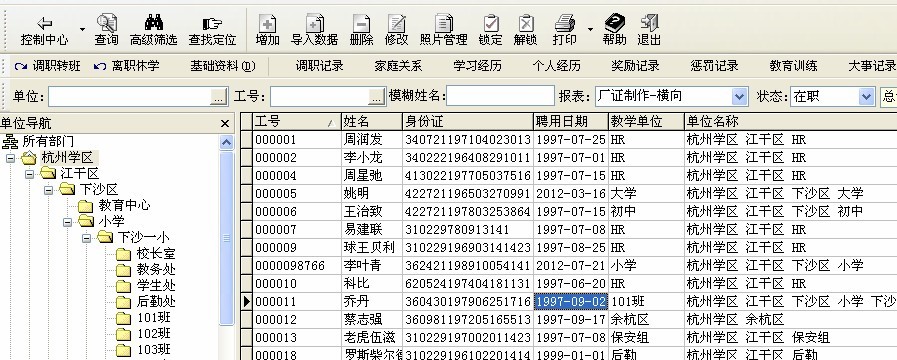Screen dimensions: 897x360
Task: Click the browse button next to 单位 field
Action: coord(220,97)
